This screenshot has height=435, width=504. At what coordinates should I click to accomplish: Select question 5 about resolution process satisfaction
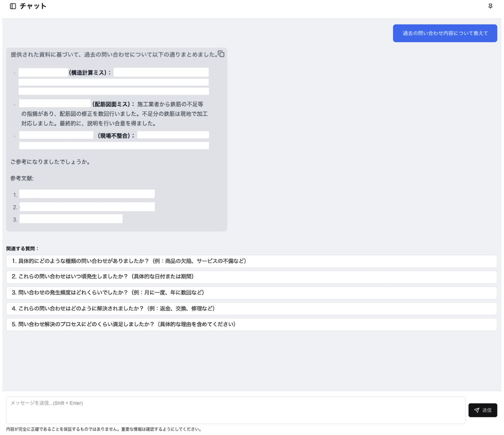tap(251, 324)
